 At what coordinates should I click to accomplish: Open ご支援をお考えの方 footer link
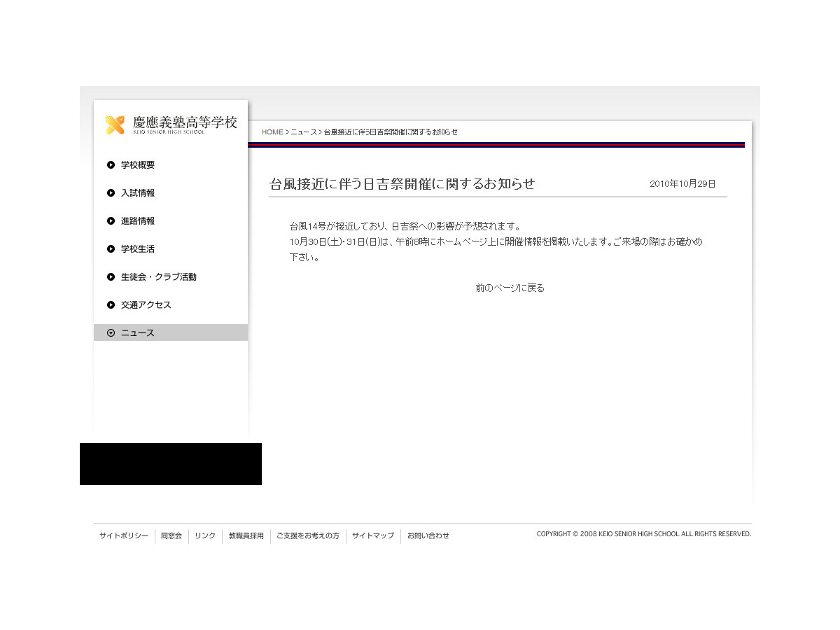[308, 536]
